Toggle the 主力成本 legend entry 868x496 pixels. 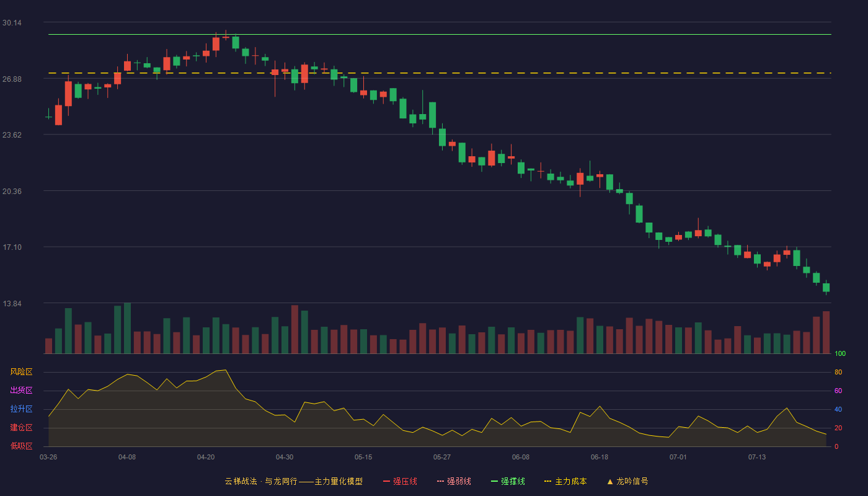point(565,481)
